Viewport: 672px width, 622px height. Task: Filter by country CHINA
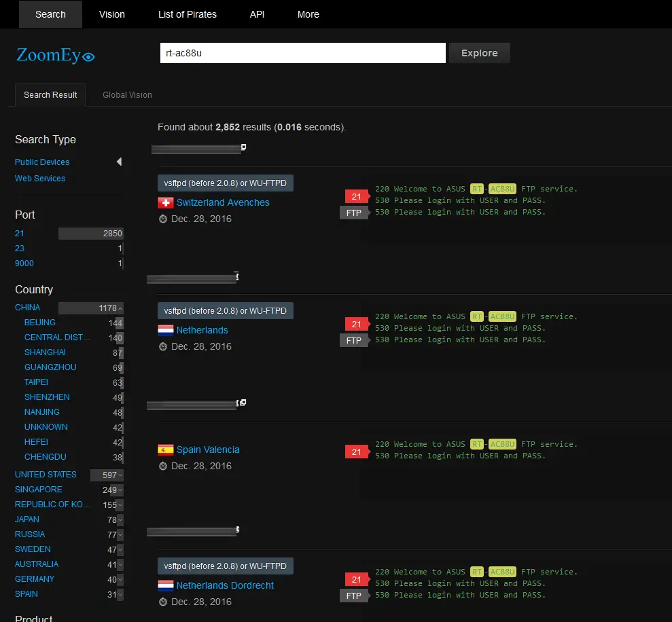27,308
